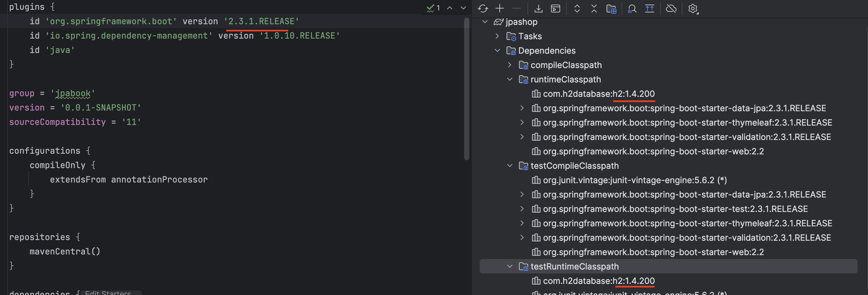Collapse all nodes in the Gradle tree
This screenshot has height=295, width=868.
coord(594,9)
